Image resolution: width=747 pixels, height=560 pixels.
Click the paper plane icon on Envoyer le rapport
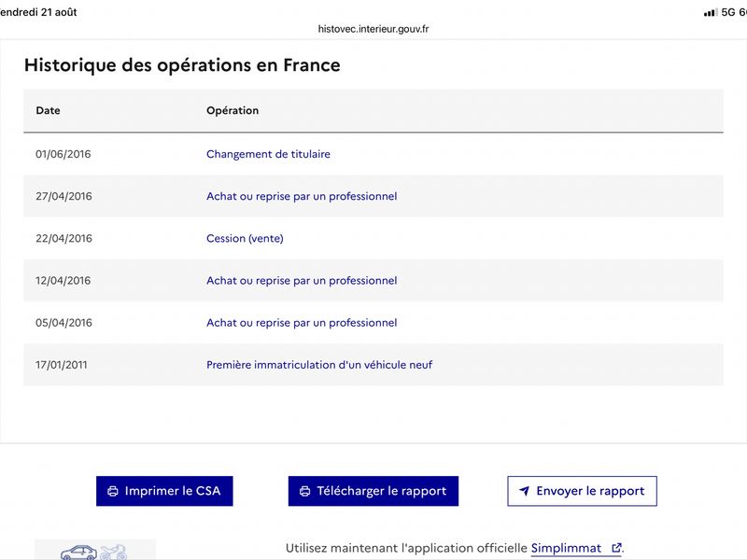pos(524,491)
